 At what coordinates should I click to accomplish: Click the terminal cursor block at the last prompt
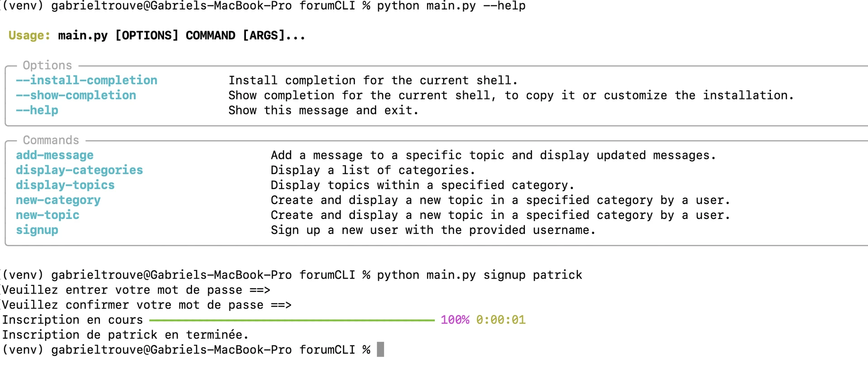point(380,350)
